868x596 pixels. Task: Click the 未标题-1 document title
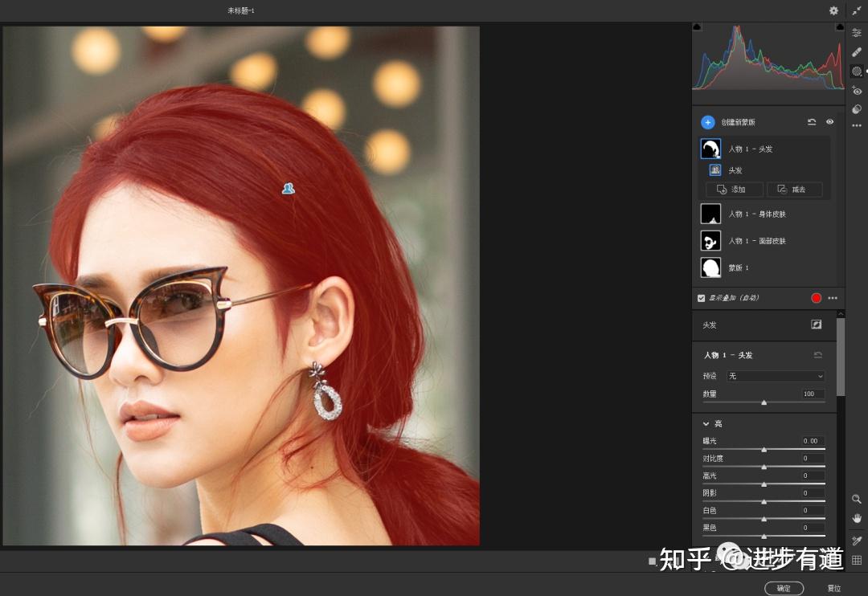click(241, 10)
